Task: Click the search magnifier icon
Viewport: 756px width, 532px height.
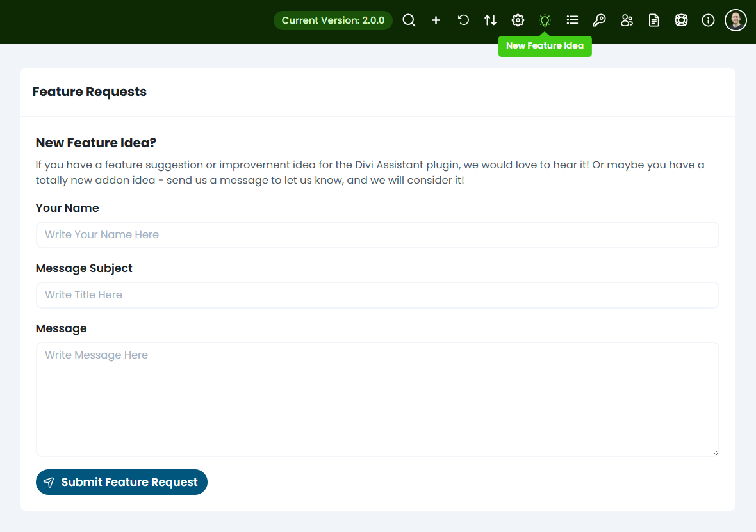Action: point(409,20)
